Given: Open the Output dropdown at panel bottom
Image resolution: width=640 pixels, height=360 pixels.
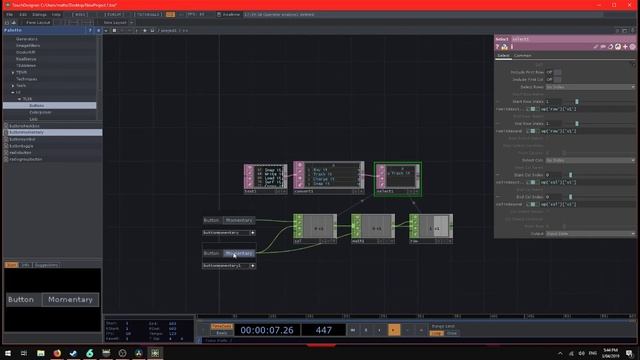Looking at the screenshot, I should coord(590,234).
